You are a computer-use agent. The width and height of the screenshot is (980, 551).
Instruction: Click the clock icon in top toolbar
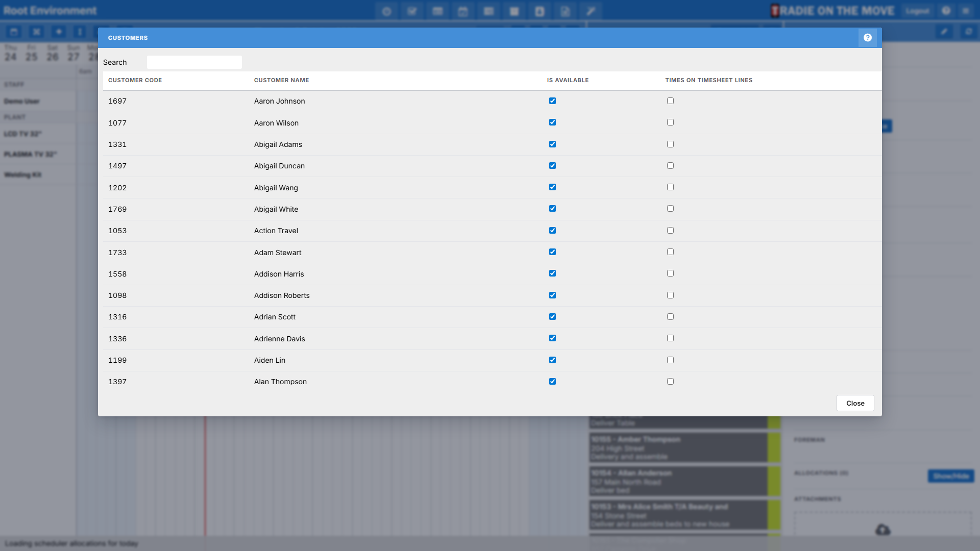pos(386,11)
